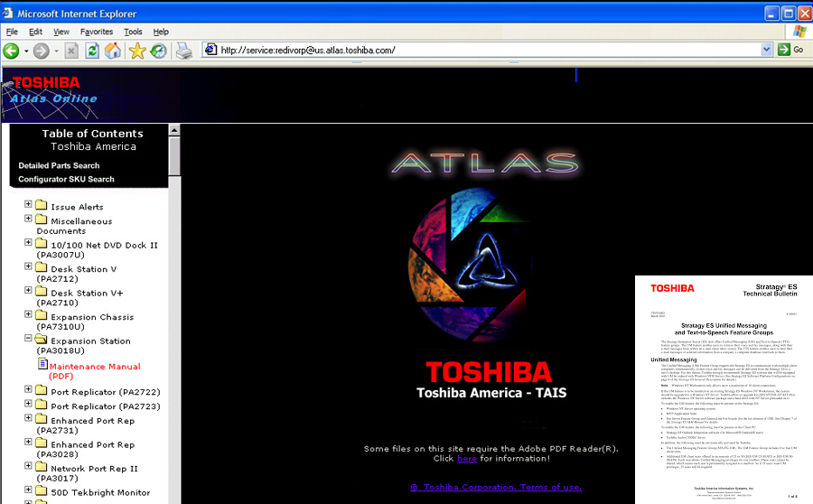Collapse Expansion Station (PA3018U) node
Viewport: 813px width, 504px height.
point(28,338)
